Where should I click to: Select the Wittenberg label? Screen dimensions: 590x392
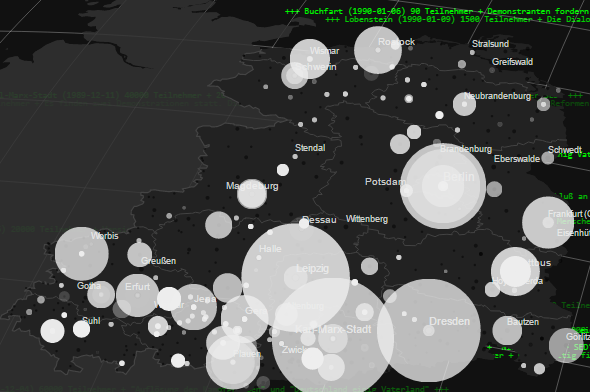(x=367, y=219)
